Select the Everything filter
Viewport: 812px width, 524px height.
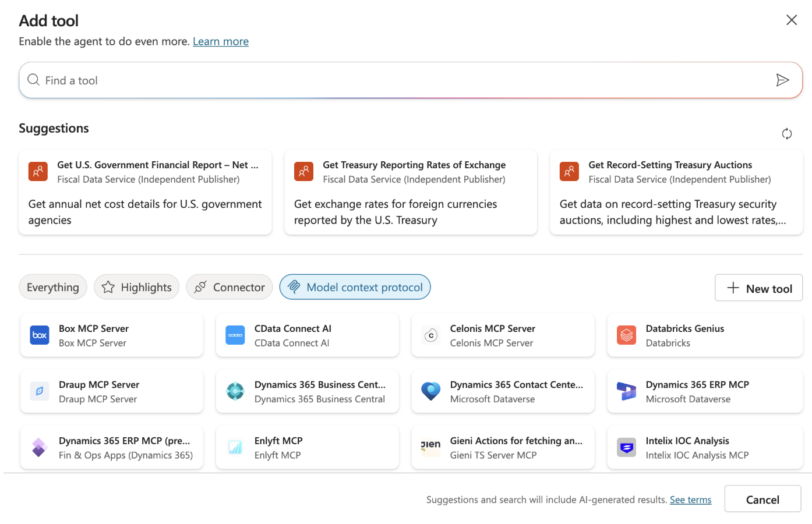click(53, 287)
